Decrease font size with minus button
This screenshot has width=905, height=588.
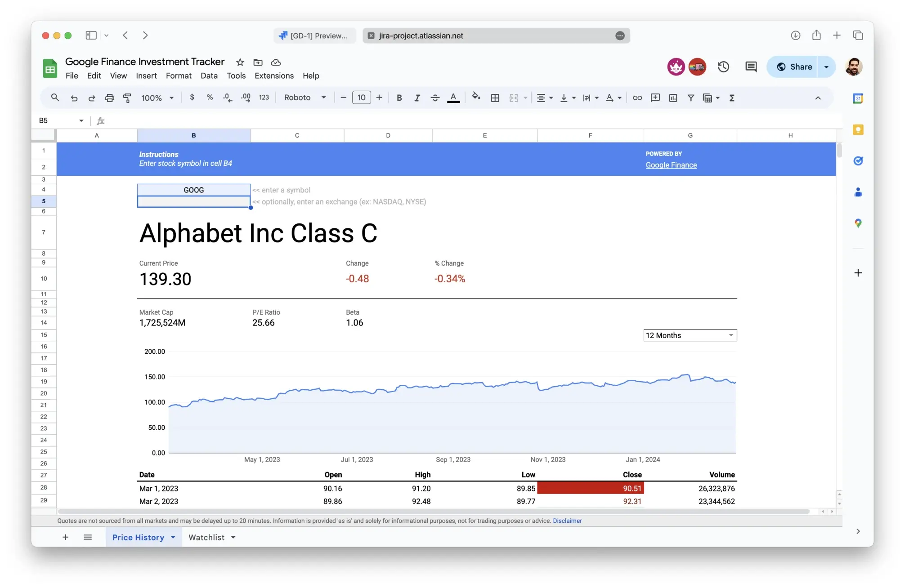(x=343, y=98)
